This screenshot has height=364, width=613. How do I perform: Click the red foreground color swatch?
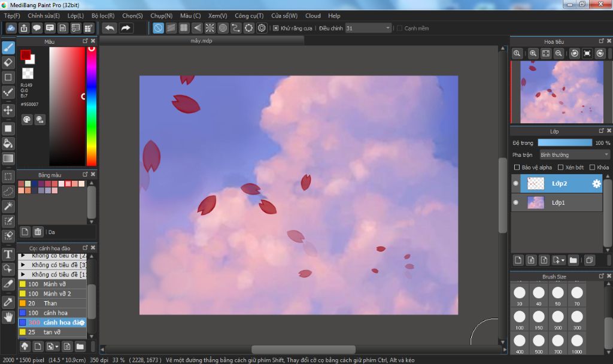point(25,54)
